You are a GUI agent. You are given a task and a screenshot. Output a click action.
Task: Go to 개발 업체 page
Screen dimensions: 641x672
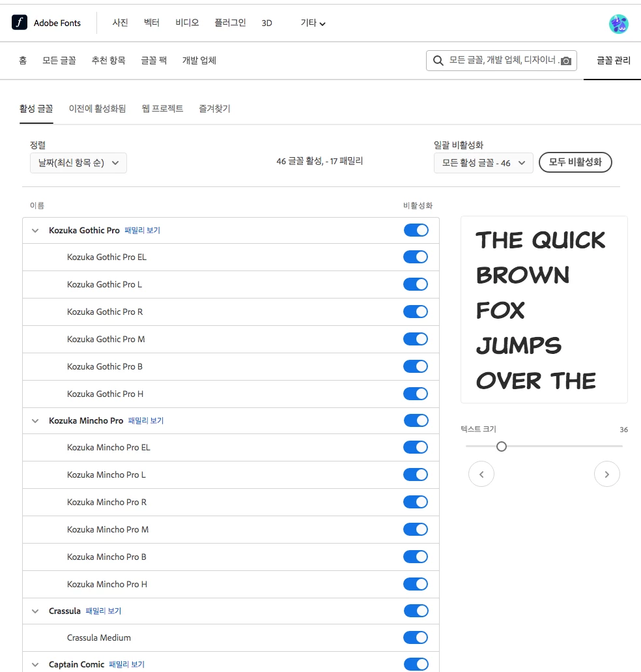click(199, 61)
